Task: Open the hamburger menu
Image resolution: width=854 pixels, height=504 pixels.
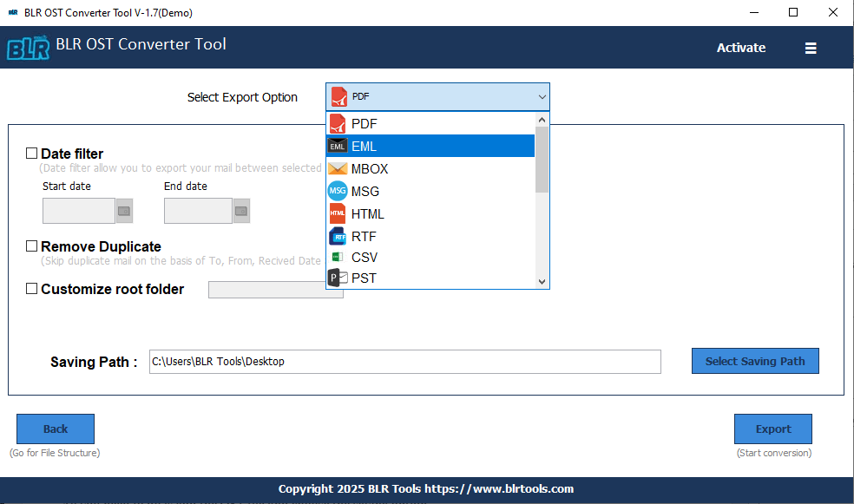Action: pyautogui.click(x=810, y=48)
